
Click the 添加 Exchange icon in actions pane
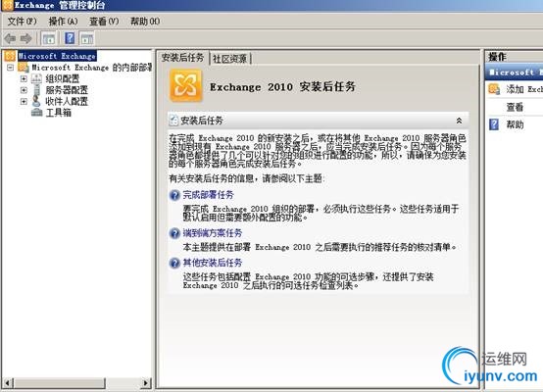[494, 89]
